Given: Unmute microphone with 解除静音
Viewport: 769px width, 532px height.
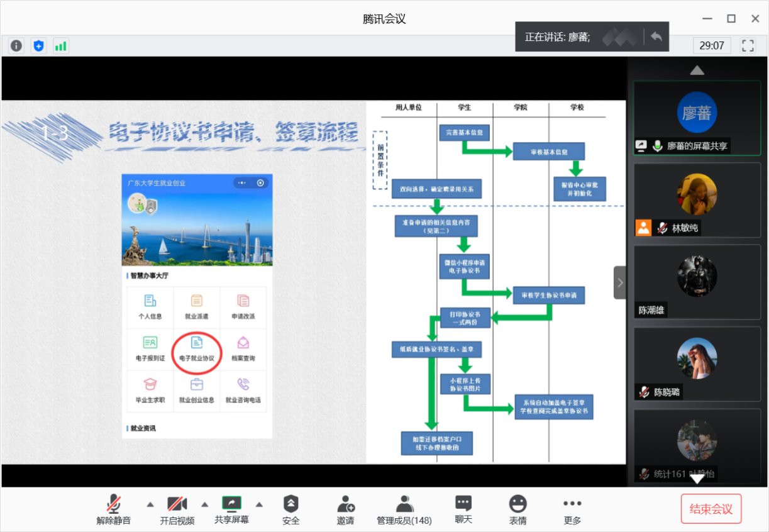Looking at the screenshot, I should (114, 509).
